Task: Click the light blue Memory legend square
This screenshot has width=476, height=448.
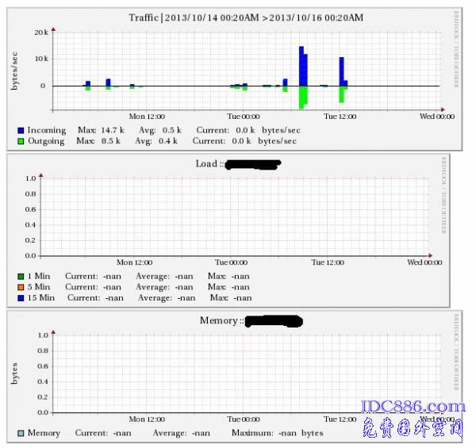Action: [20, 434]
